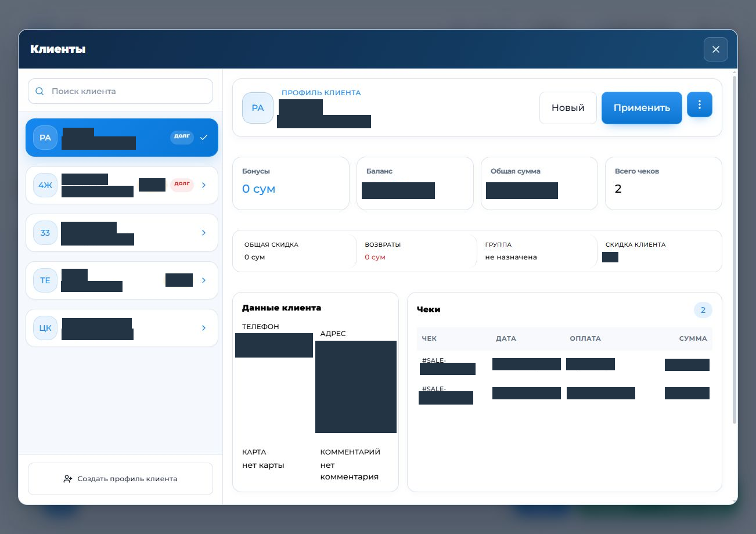Click the PA avatar in the client list
The width and height of the screenshot is (756, 534).
tap(45, 138)
